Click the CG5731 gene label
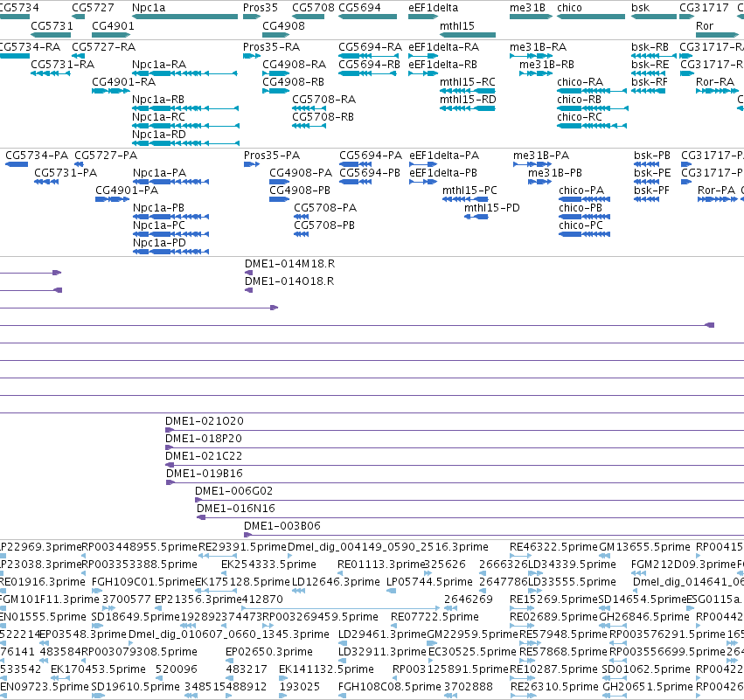Image resolution: width=744 pixels, height=700 pixels. [x=52, y=25]
